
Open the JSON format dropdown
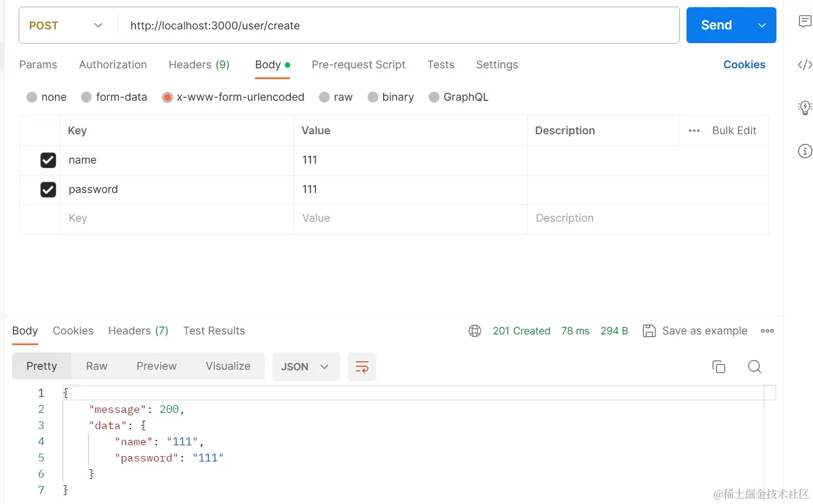[306, 367]
